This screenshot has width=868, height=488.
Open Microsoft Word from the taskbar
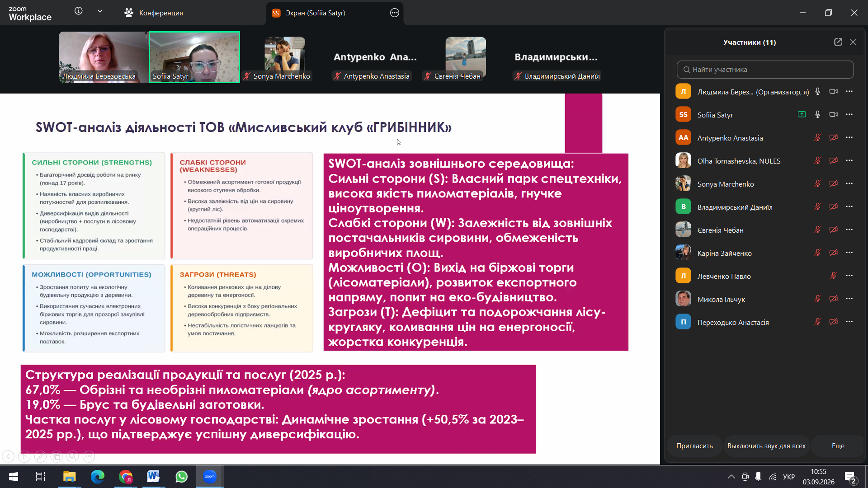click(153, 476)
